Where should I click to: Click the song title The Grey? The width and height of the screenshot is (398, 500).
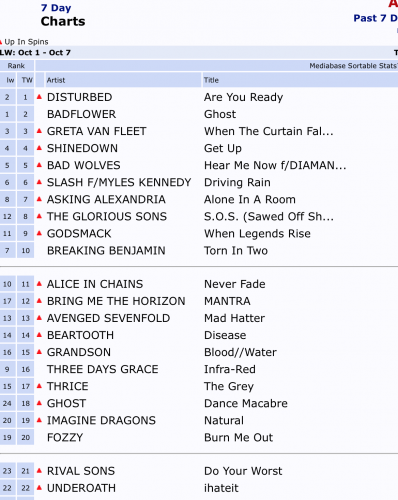[x=229, y=387]
